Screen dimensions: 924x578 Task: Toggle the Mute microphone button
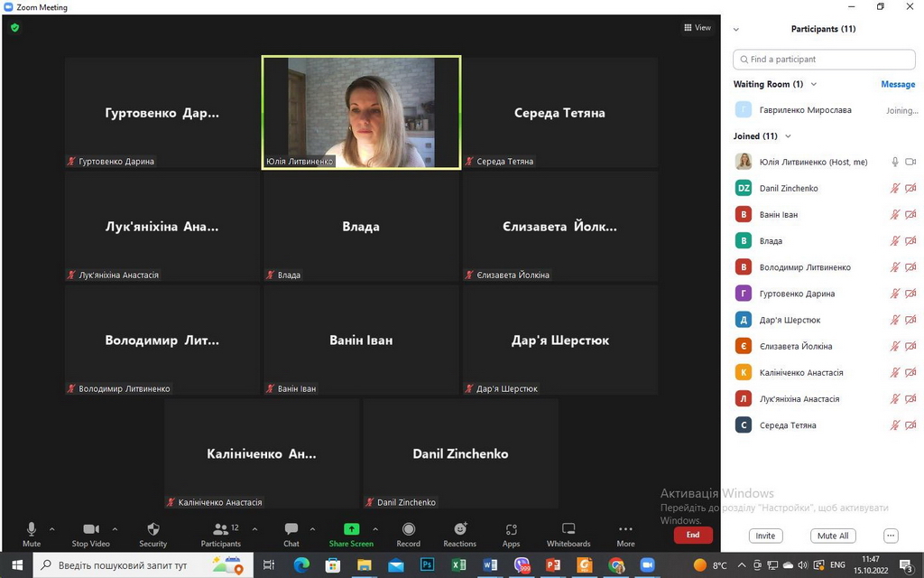(x=32, y=530)
